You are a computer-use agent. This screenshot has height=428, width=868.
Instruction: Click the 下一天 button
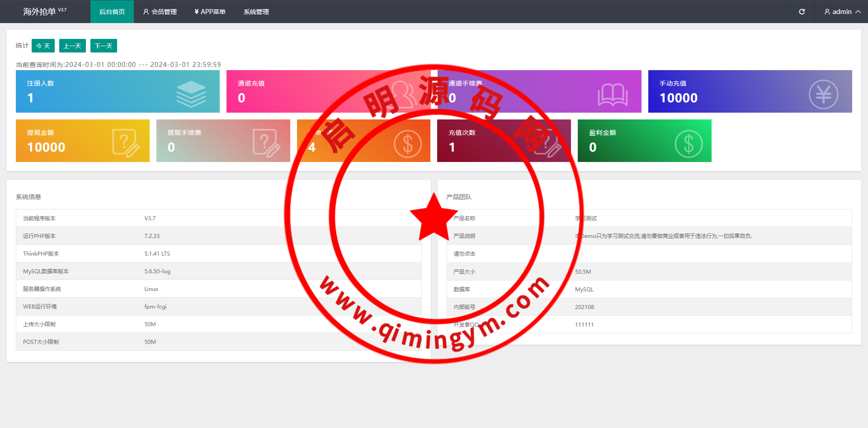pos(104,46)
